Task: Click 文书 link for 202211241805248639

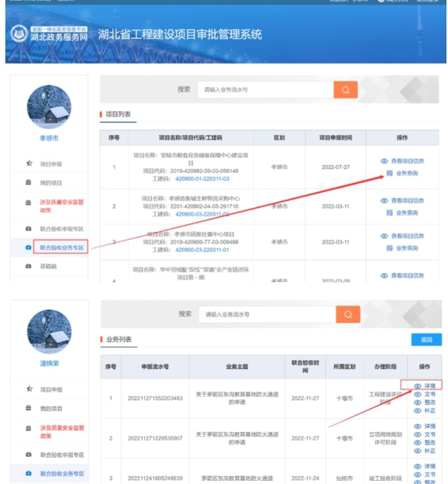Action: pyautogui.click(x=430, y=475)
